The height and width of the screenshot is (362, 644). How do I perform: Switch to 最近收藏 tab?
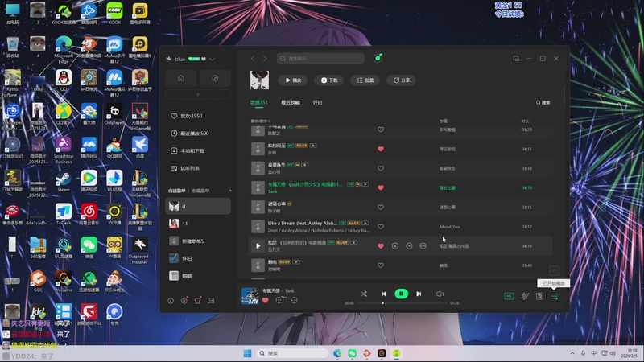point(291,103)
